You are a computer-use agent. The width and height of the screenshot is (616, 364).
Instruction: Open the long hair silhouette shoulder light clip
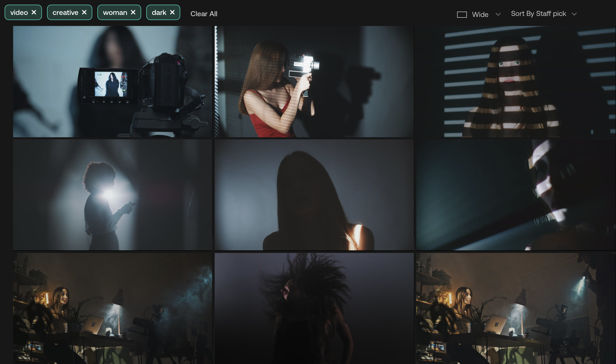coord(314,195)
